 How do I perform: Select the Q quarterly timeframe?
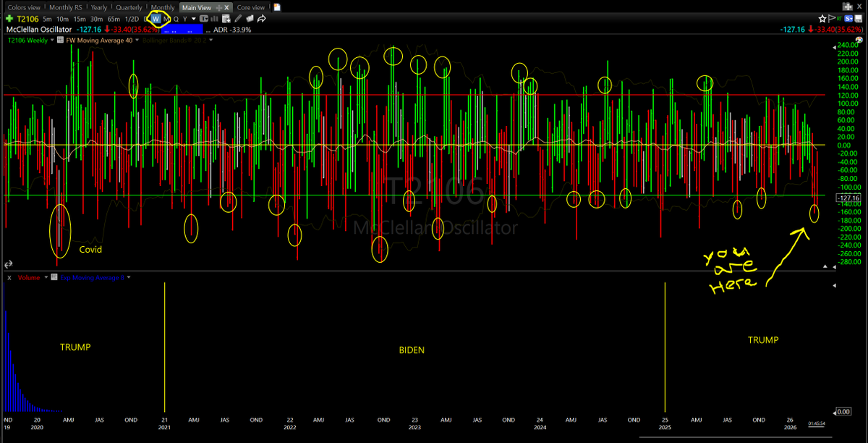(x=176, y=19)
